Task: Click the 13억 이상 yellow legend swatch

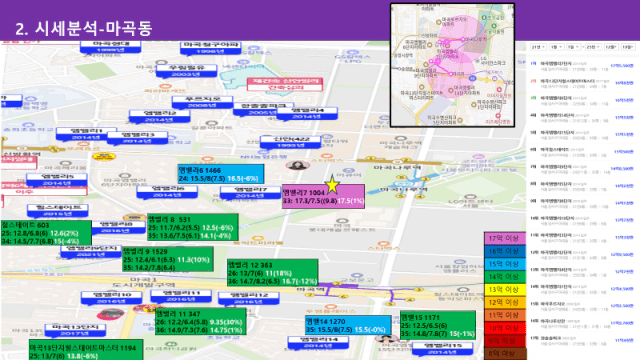Action: [x=504, y=289]
